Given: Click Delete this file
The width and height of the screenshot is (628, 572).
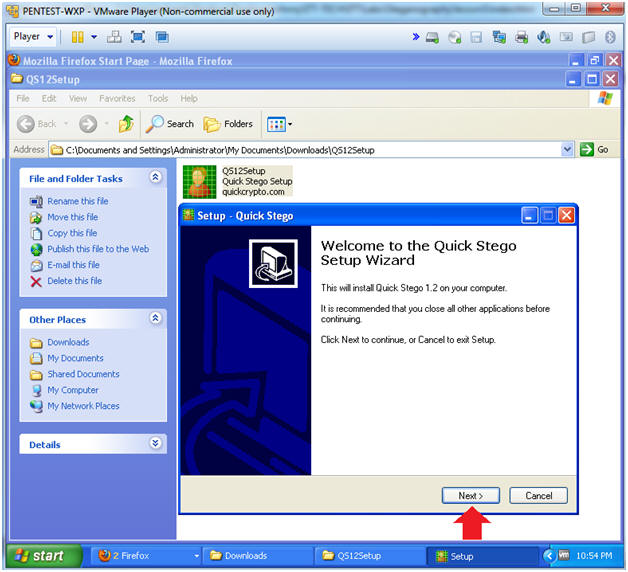Looking at the screenshot, I should click(x=74, y=281).
